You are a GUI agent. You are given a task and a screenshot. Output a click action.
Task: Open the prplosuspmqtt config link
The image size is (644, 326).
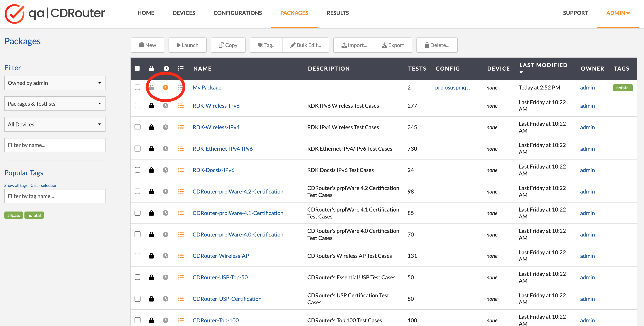pyautogui.click(x=452, y=87)
